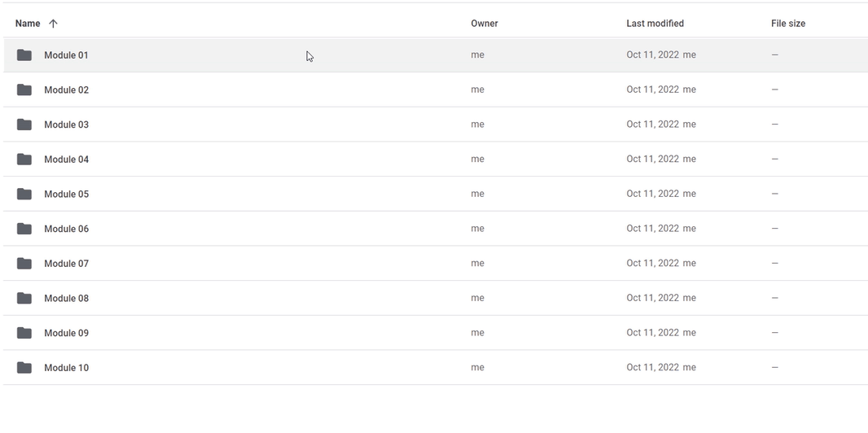Click the Owner column header
The image size is (868, 433).
[484, 24]
